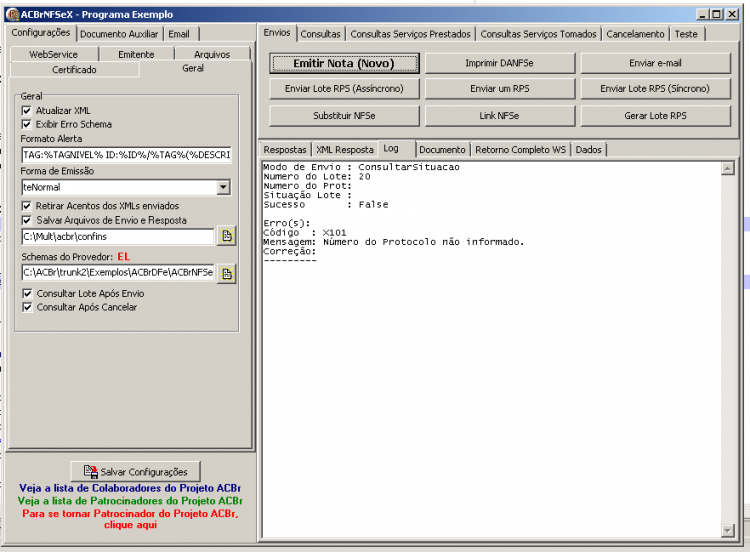Toggle Salvar Arquivos de Envio e Resposta
This screenshot has height=552, width=750.
(27, 221)
